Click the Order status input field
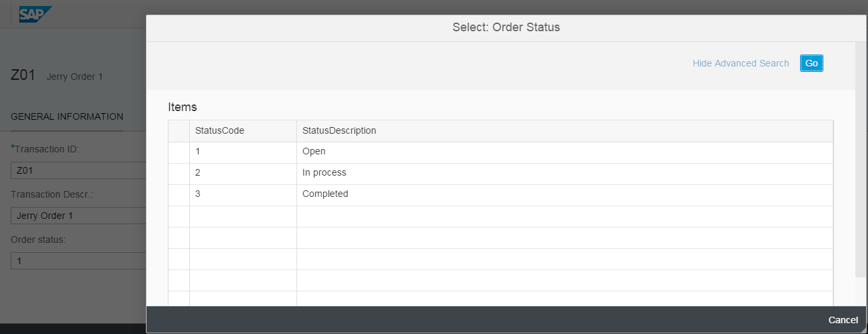 (x=79, y=261)
